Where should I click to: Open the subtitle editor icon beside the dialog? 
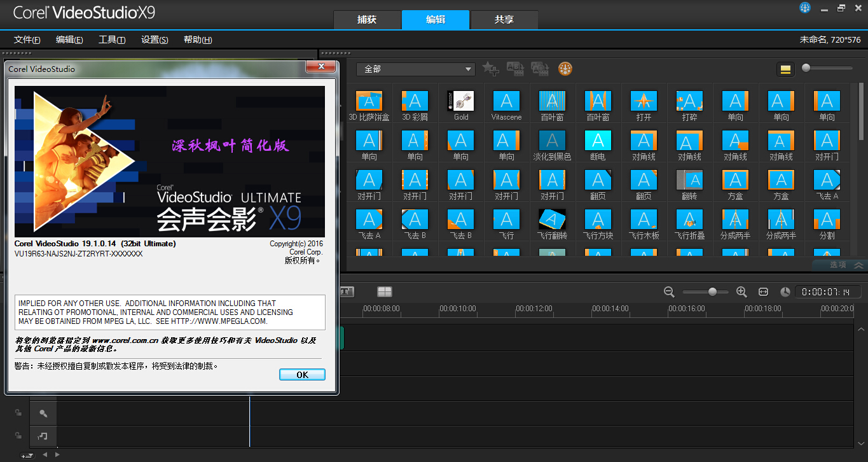click(x=347, y=291)
